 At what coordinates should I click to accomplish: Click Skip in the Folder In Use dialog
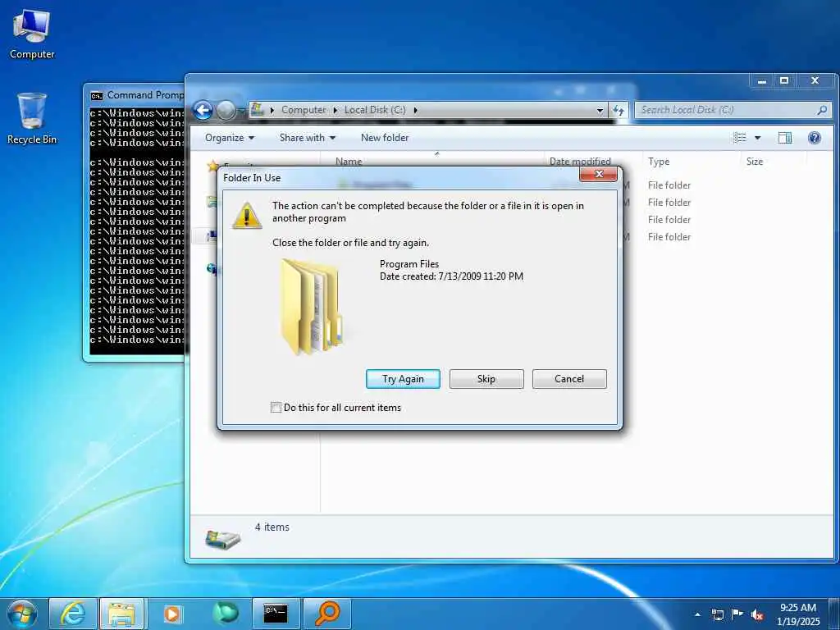click(x=486, y=379)
